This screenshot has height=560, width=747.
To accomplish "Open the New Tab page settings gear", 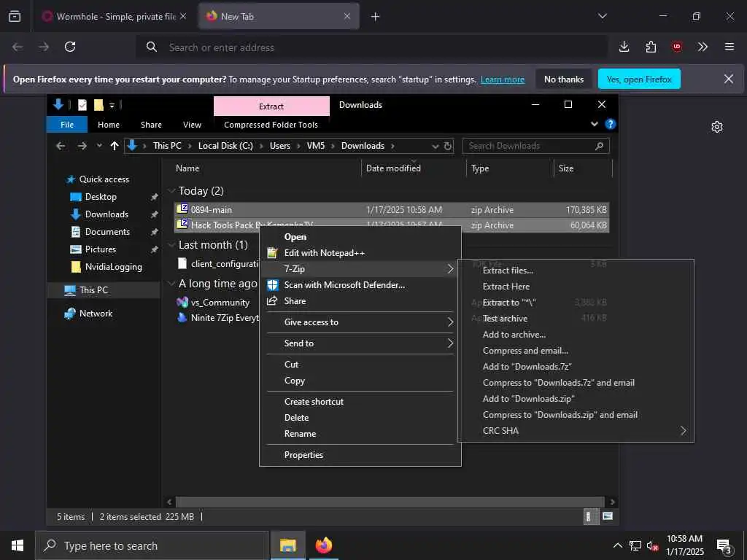I will click(717, 127).
